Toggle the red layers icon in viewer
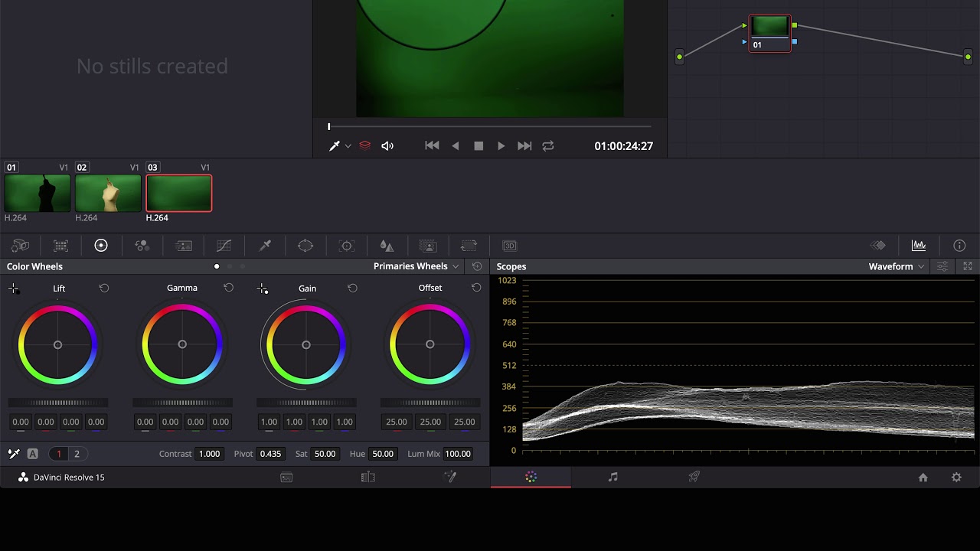This screenshot has width=980, height=551. point(365,146)
